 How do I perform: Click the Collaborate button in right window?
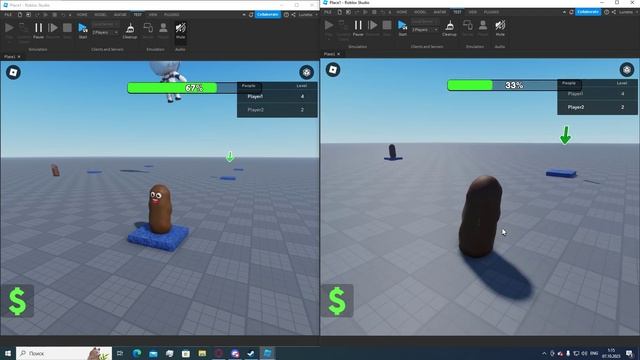click(x=588, y=12)
